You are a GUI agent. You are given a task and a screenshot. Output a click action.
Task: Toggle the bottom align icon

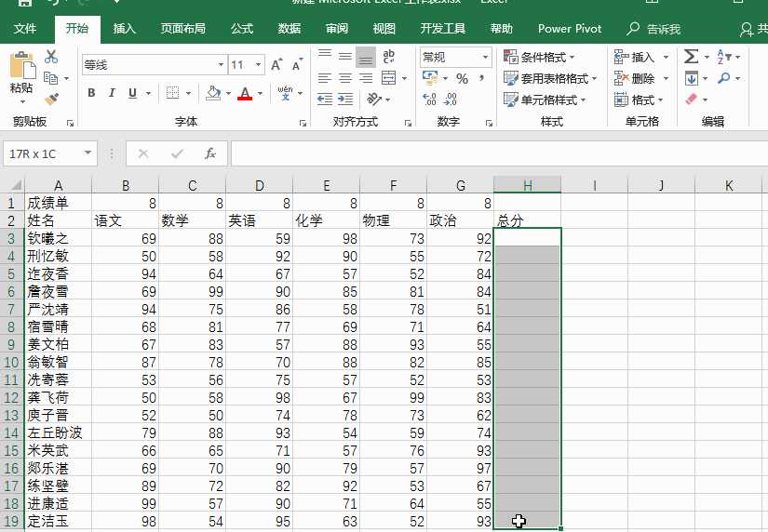click(x=366, y=58)
